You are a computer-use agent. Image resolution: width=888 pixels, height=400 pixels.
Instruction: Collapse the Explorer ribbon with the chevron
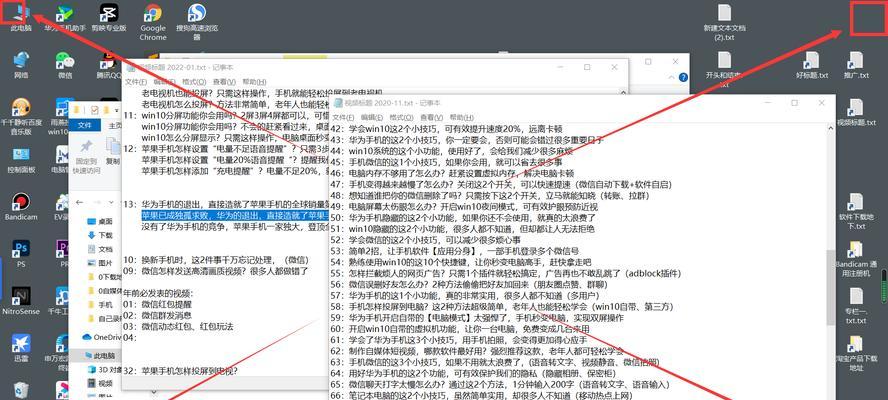click(x=673, y=78)
